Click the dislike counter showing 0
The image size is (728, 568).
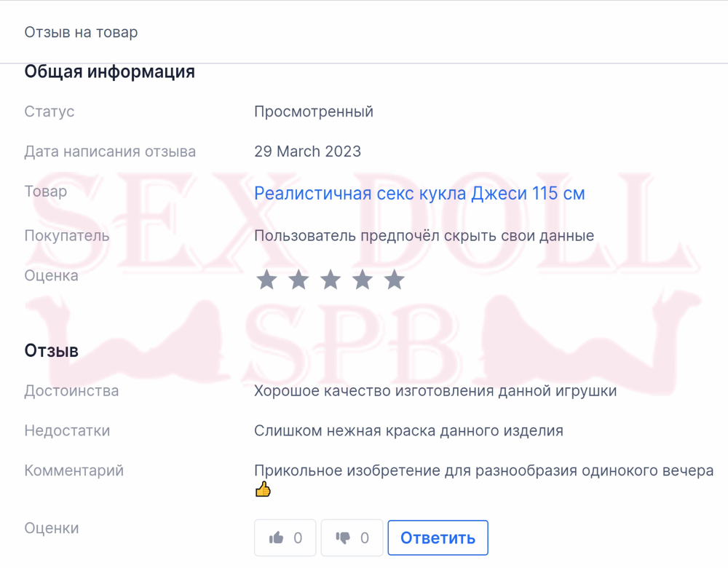pyautogui.click(x=365, y=538)
